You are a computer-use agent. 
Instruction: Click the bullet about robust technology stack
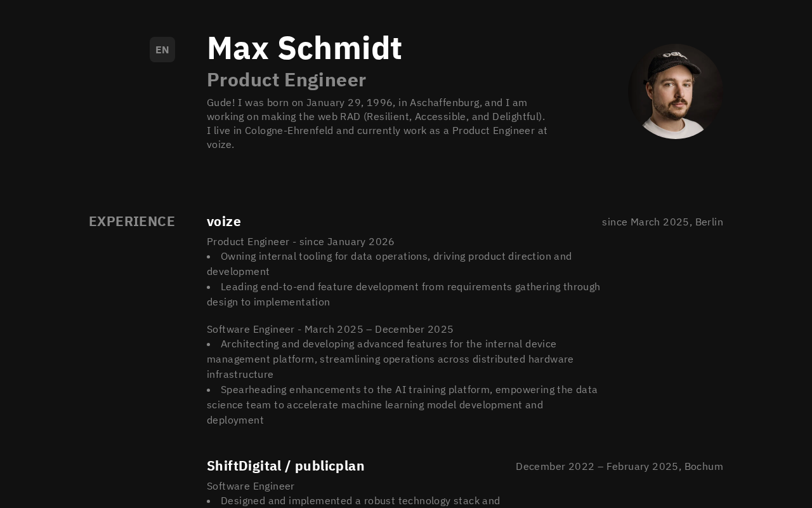pos(360,501)
